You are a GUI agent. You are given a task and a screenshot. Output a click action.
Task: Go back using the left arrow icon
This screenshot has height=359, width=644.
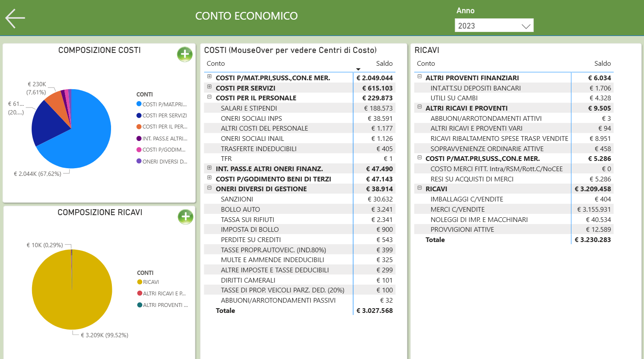tap(15, 18)
